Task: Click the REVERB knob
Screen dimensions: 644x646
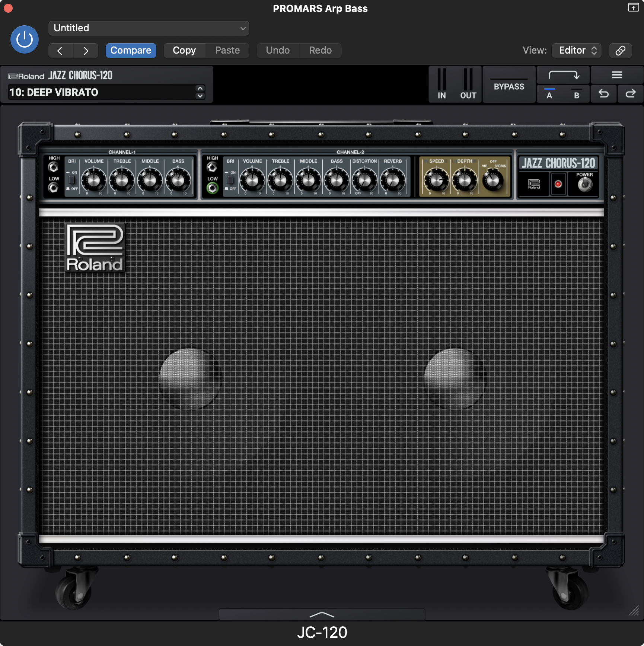Action: (393, 180)
